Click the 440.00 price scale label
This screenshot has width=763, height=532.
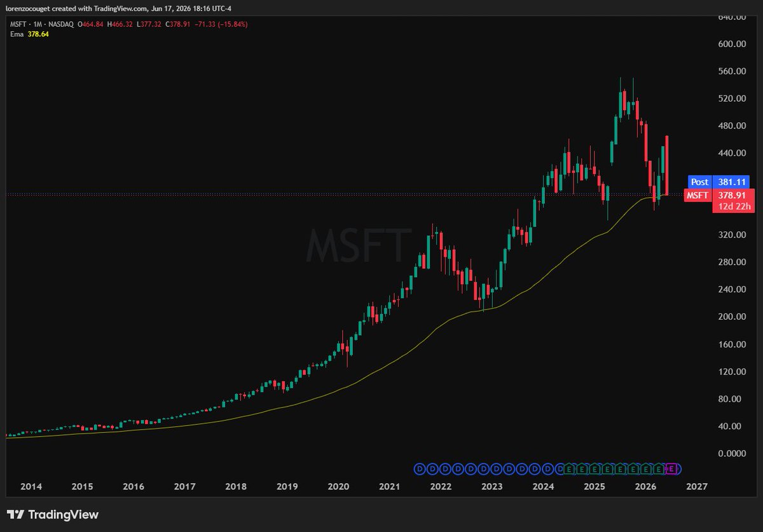[731, 153]
